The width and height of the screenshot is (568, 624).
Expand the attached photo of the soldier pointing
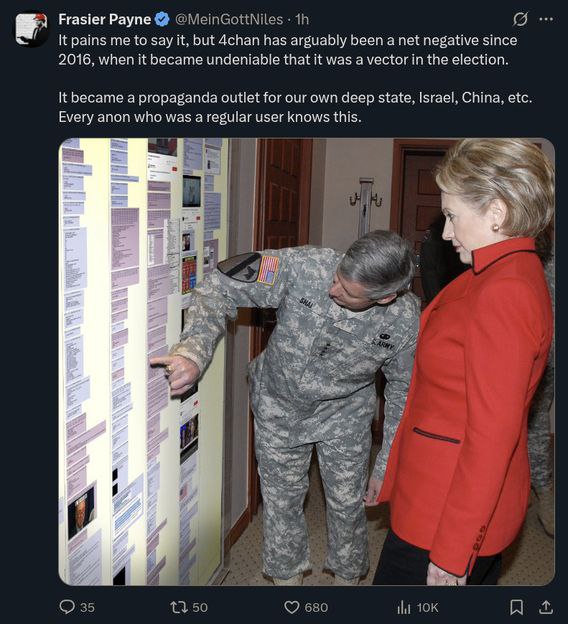coord(306,361)
